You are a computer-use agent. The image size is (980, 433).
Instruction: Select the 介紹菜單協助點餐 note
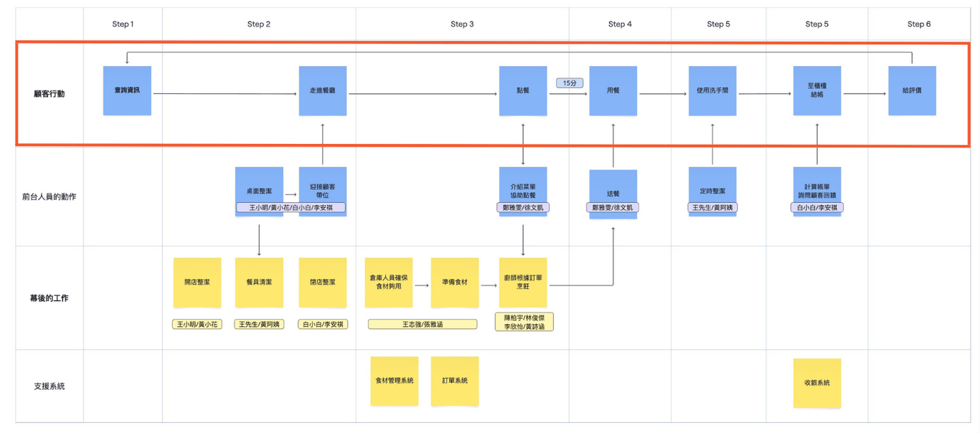(x=523, y=191)
